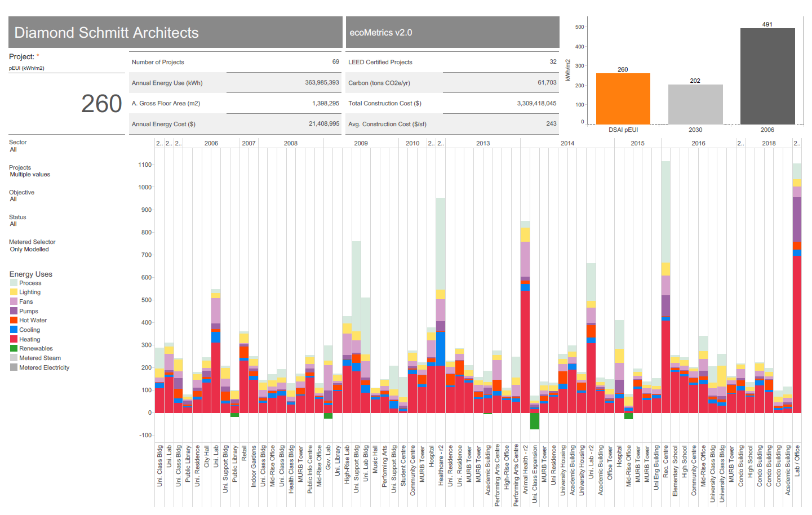Click the Animal Health - r2 label
Viewport: 812px width, 515px height.
pos(525,469)
